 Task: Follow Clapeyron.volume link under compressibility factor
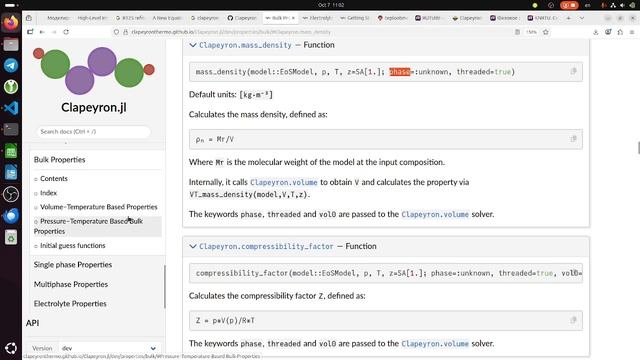tap(435, 344)
